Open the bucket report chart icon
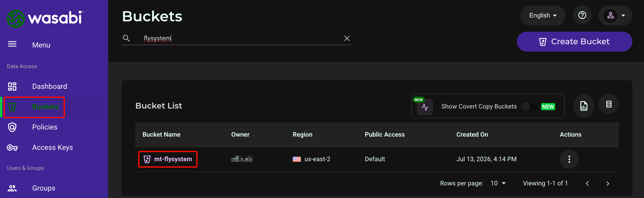This screenshot has height=198, width=644. click(584, 106)
